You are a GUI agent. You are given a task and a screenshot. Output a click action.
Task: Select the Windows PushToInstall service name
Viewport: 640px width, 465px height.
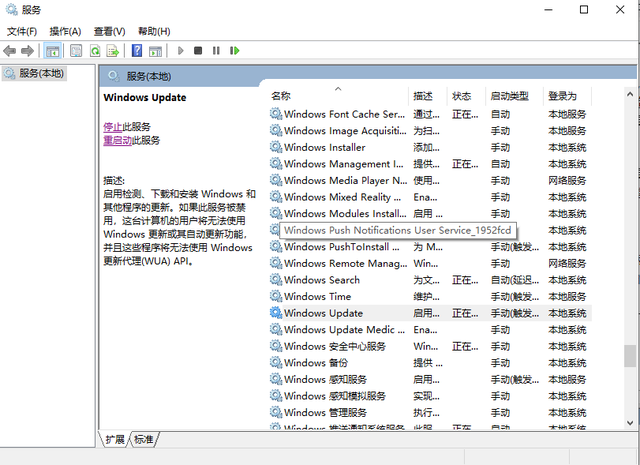point(342,247)
